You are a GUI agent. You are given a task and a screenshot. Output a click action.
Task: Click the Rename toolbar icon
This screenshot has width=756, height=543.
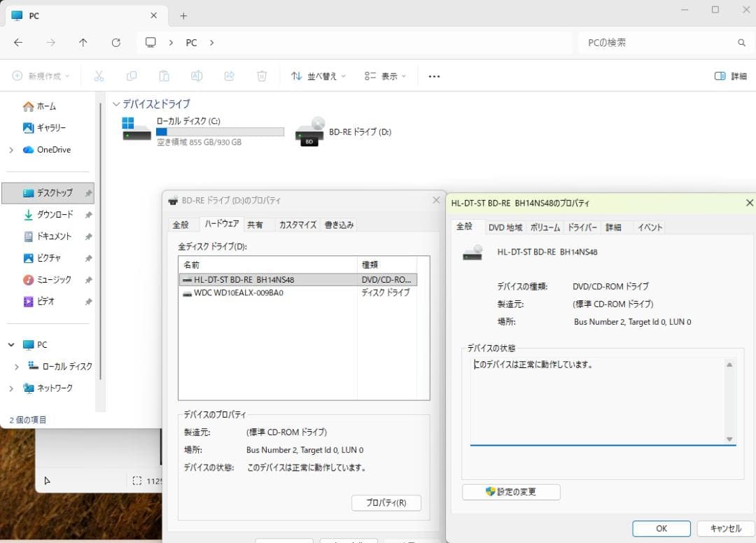pyautogui.click(x=197, y=76)
